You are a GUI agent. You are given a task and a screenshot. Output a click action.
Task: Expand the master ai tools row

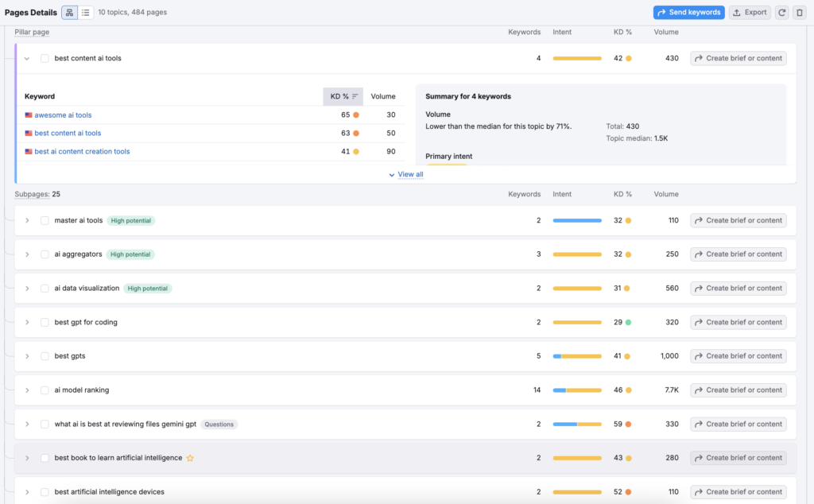click(27, 220)
